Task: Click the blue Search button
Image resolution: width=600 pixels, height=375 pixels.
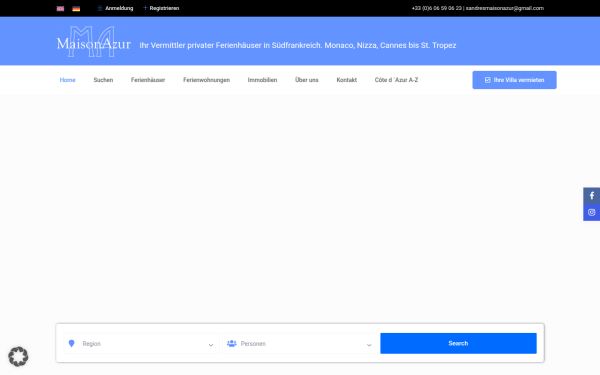Action: [x=458, y=343]
